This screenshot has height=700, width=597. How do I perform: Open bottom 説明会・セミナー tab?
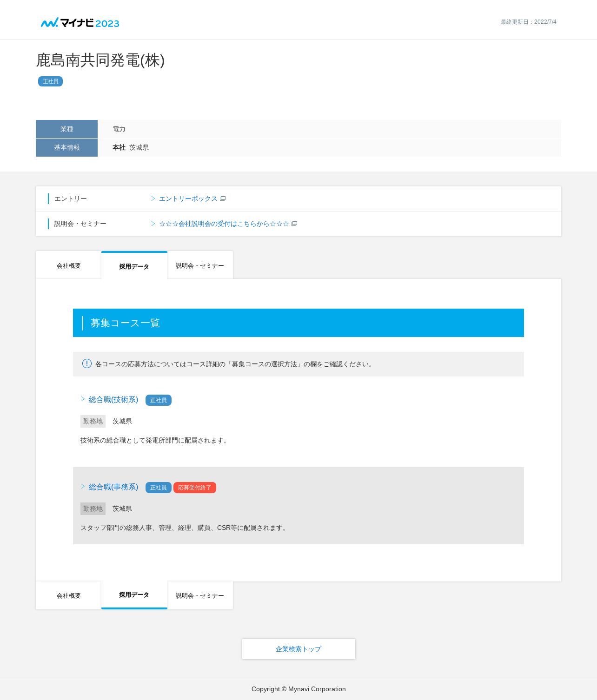point(200,595)
